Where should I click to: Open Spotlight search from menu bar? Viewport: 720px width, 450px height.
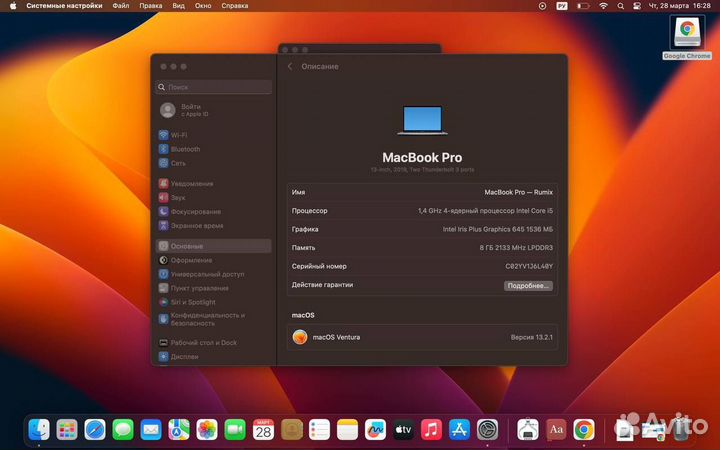(x=620, y=6)
